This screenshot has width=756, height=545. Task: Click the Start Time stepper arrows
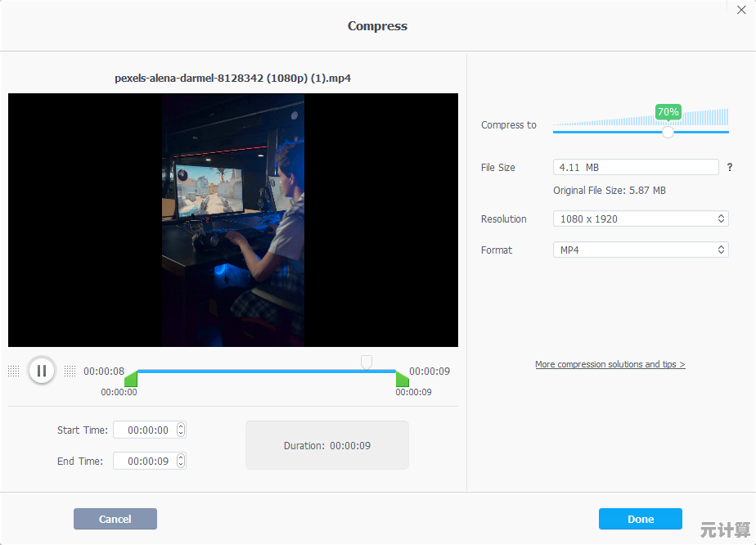point(181,430)
